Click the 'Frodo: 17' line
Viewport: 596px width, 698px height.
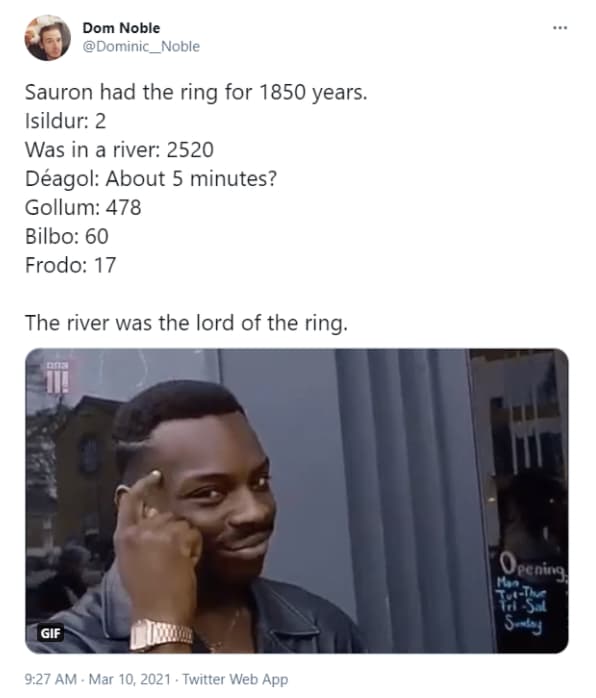coord(70,265)
